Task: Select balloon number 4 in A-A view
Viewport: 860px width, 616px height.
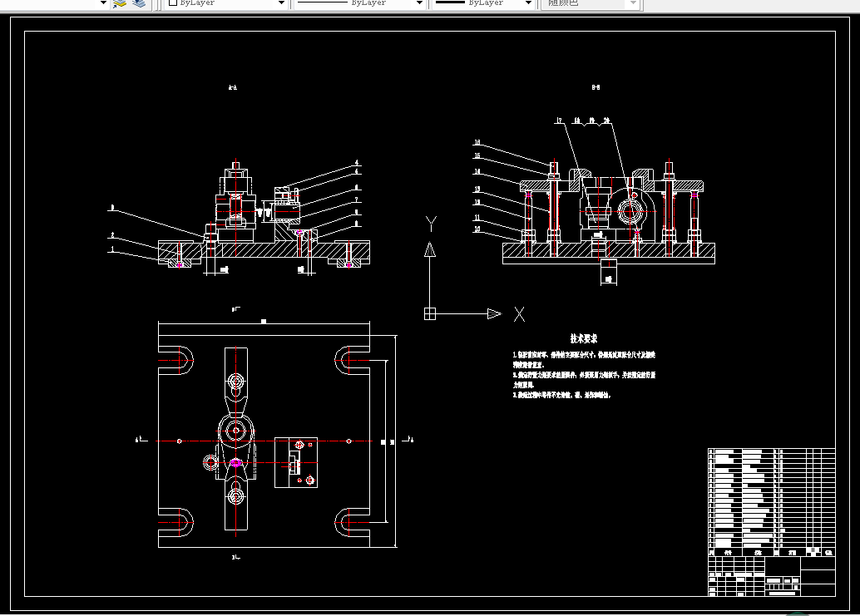Action: [357, 163]
